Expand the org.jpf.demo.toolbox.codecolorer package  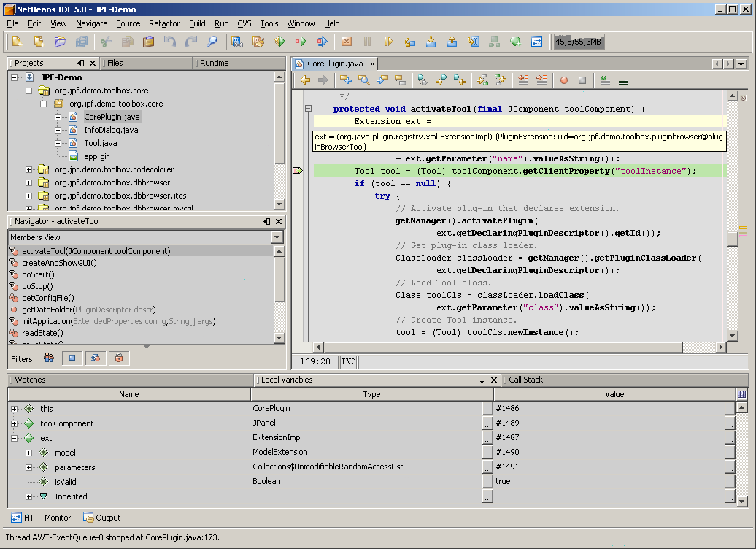click(28, 169)
